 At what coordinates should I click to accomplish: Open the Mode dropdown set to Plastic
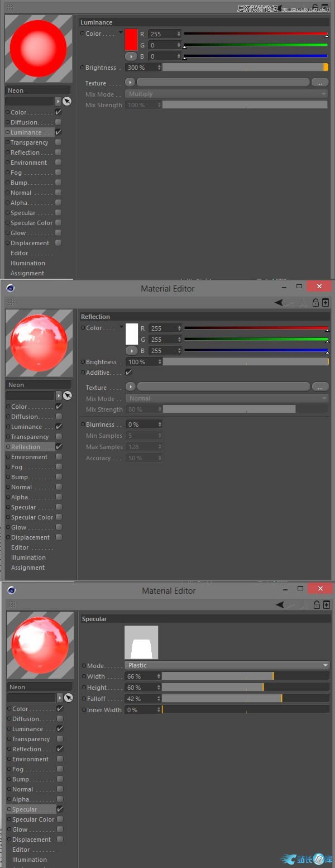[x=227, y=665]
